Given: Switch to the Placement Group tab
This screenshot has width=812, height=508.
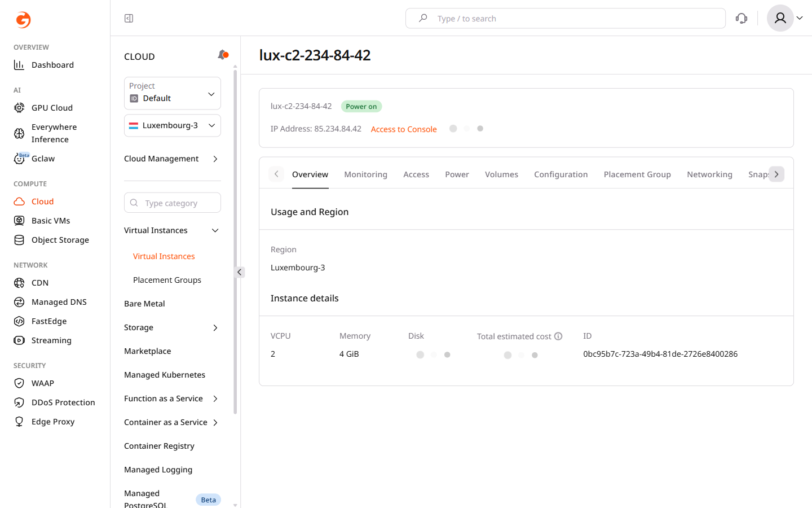Looking at the screenshot, I should [x=637, y=174].
